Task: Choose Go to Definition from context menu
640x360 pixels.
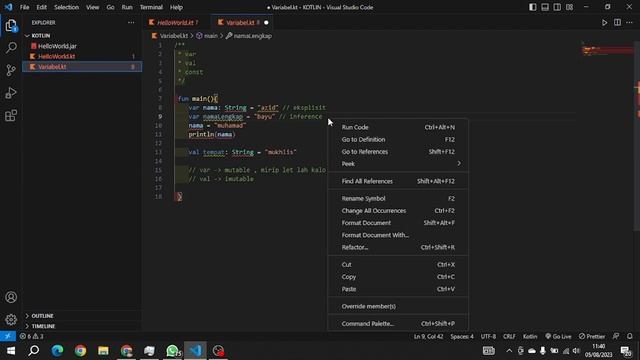Action: tap(398, 139)
